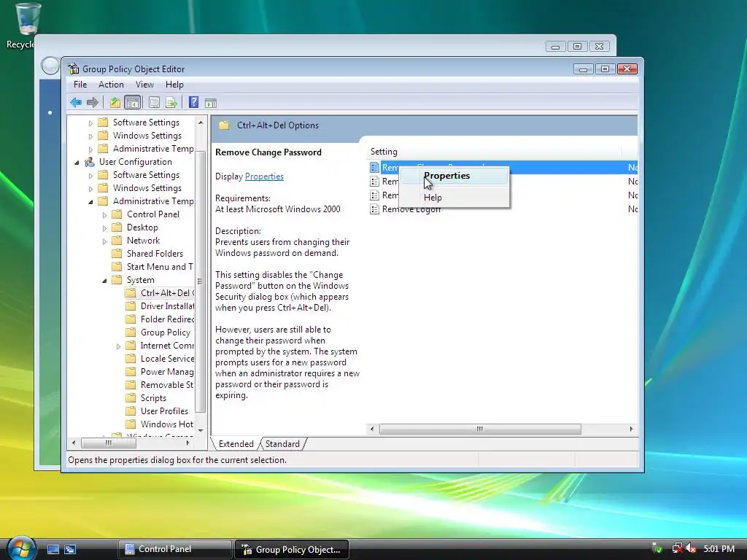Choose Help from the context menu

pyautogui.click(x=454, y=197)
